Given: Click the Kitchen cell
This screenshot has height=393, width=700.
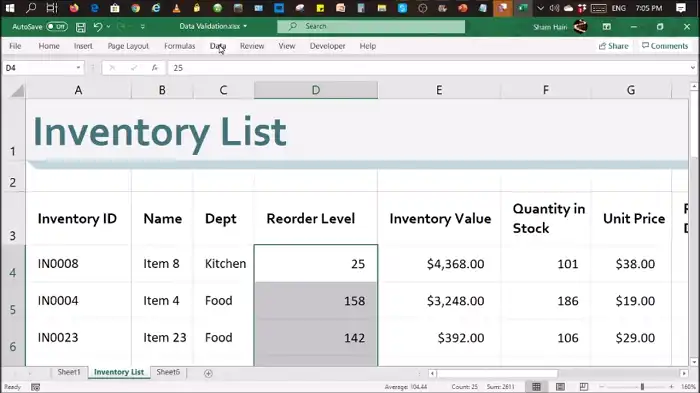Looking at the screenshot, I should pos(224,263).
